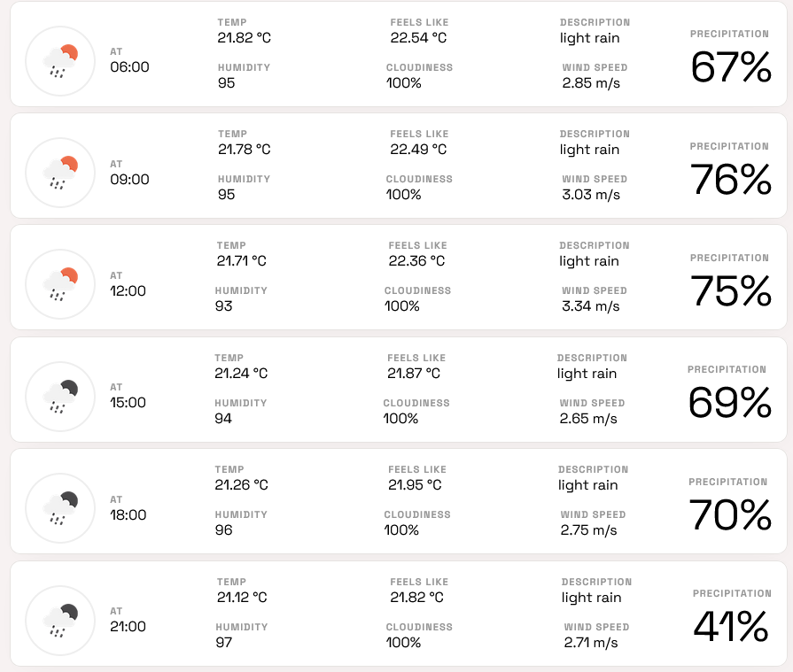This screenshot has width=793, height=672.
Task: Click the 06:00 forecast time label
Action: 129,67
